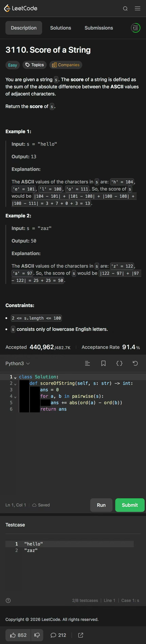Click the "zaz" testcase input line
Screen dimensions: 146x644
(31, 550)
